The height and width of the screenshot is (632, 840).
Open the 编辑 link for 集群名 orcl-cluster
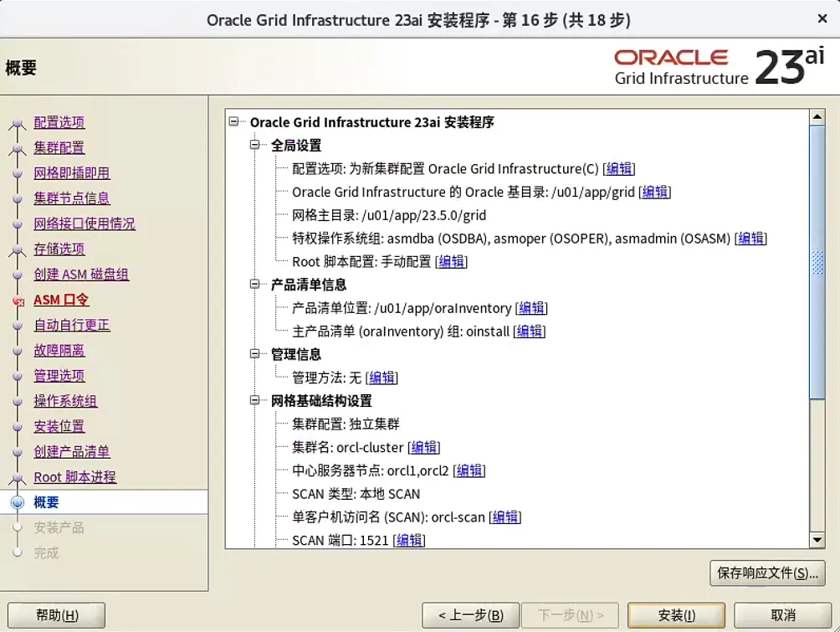pyautogui.click(x=424, y=447)
